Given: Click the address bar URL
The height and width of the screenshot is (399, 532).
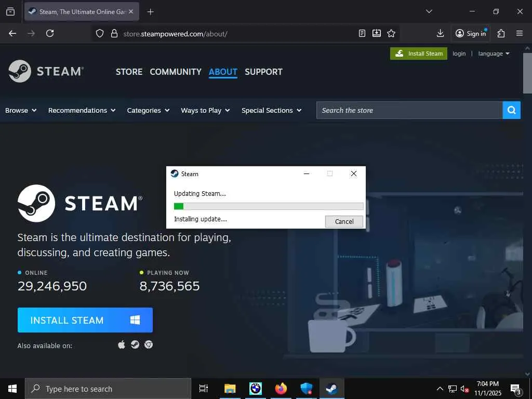Looking at the screenshot, I should click(176, 34).
